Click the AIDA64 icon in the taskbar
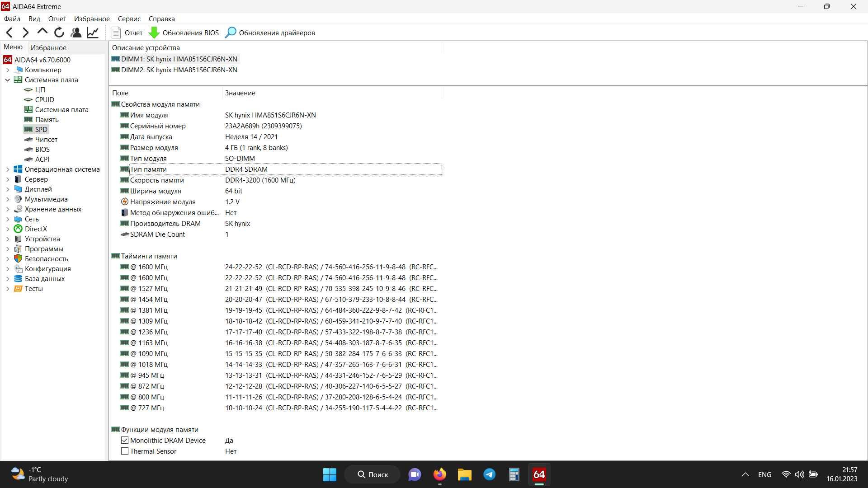868x488 pixels. point(539,474)
